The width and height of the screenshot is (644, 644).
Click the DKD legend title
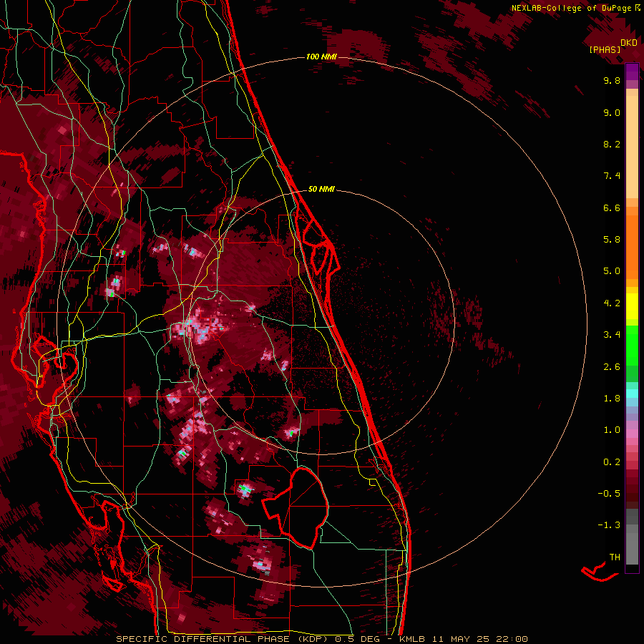(x=629, y=43)
